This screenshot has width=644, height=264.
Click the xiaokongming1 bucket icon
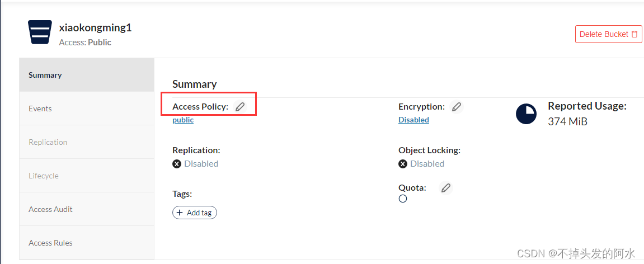40,32
